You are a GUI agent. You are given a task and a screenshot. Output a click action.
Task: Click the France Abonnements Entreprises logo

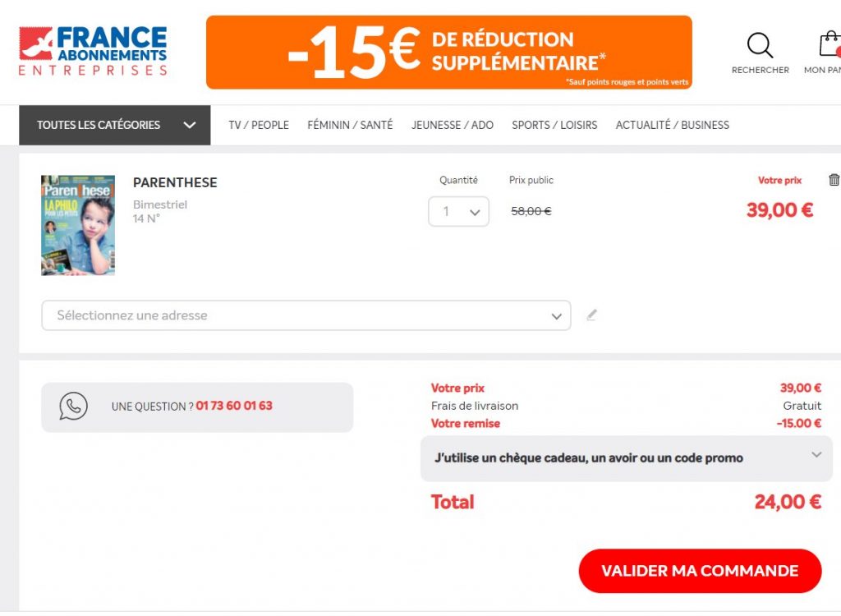coord(93,51)
